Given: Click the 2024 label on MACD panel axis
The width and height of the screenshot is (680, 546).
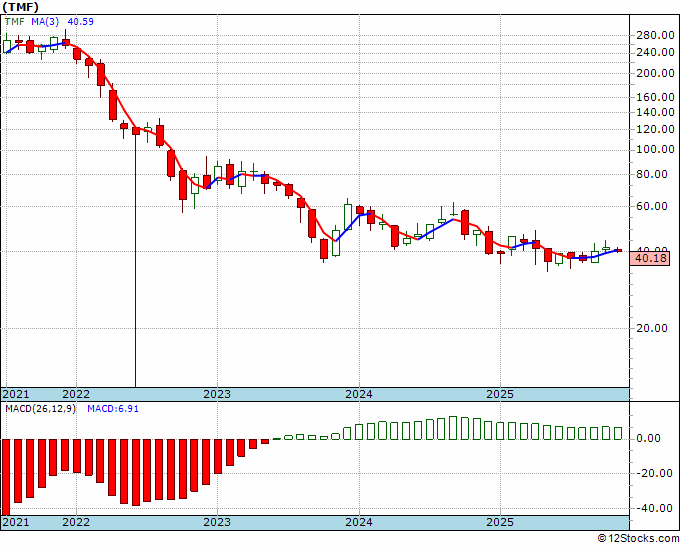Looking at the screenshot, I should click(x=359, y=522).
